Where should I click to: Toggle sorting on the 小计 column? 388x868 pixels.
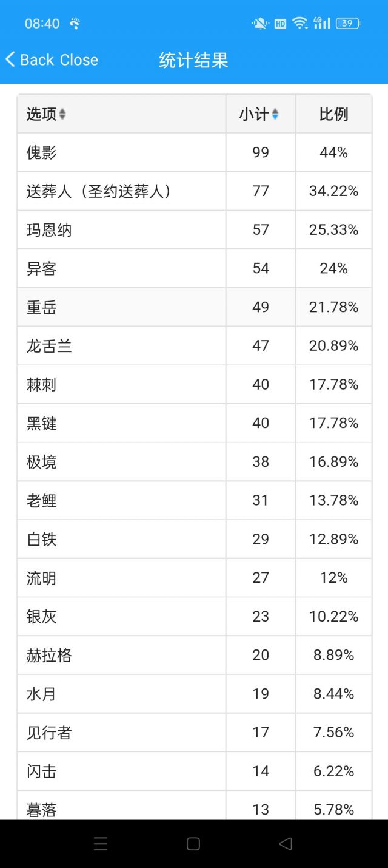pyautogui.click(x=276, y=114)
